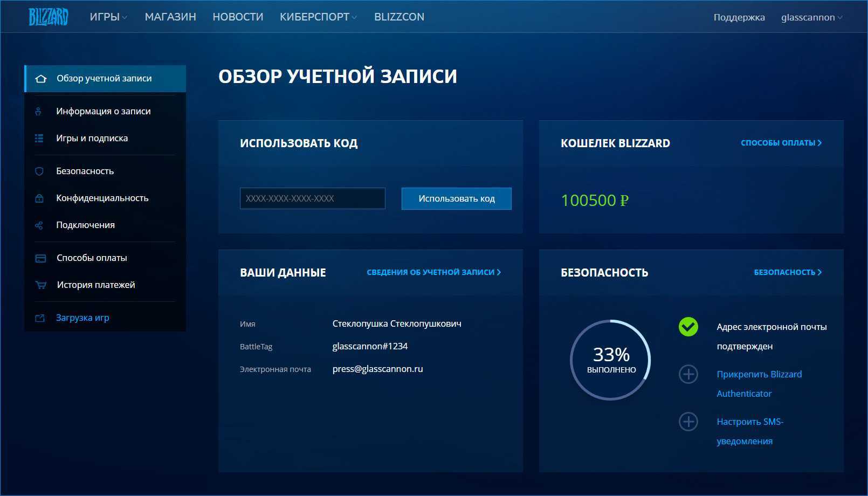Click the card icon beside Способы оплаты in sidebar

click(40, 258)
